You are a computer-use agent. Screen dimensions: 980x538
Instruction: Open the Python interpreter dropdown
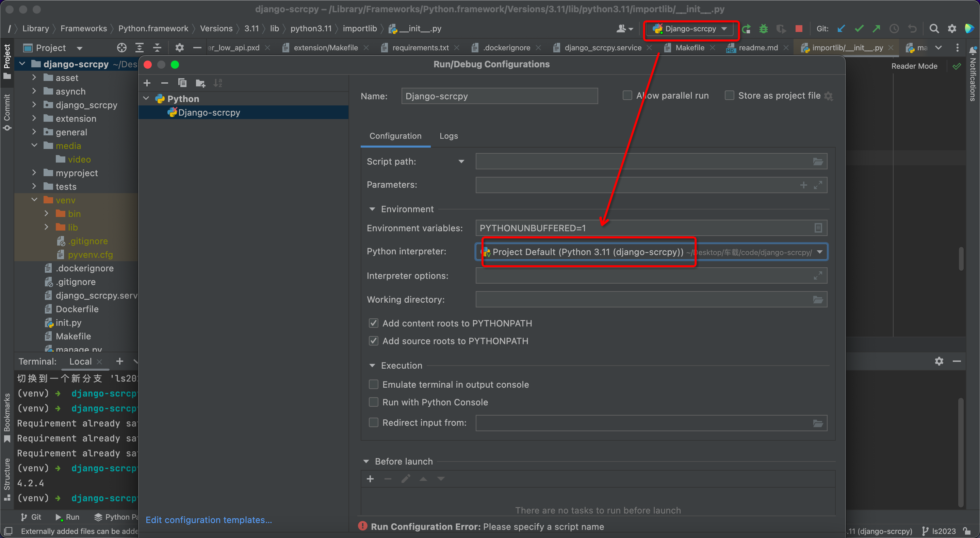[819, 252]
